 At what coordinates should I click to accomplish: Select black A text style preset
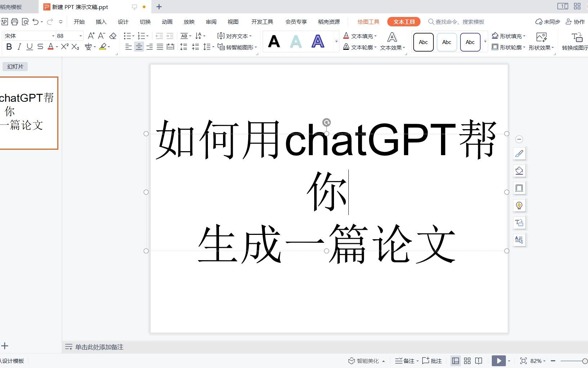274,41
